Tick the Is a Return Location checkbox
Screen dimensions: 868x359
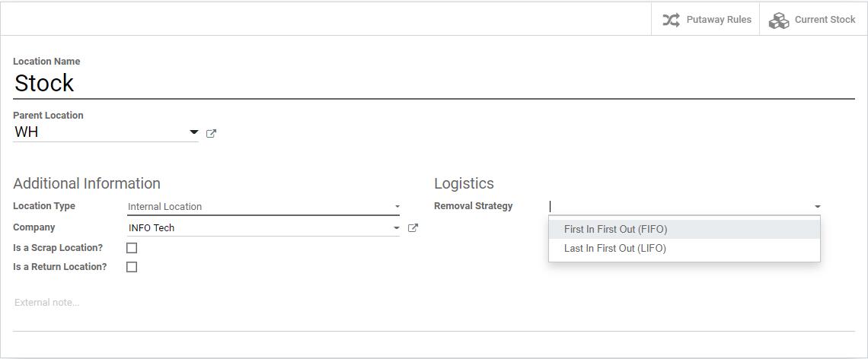pyautogui.click(x=132, y=267)
